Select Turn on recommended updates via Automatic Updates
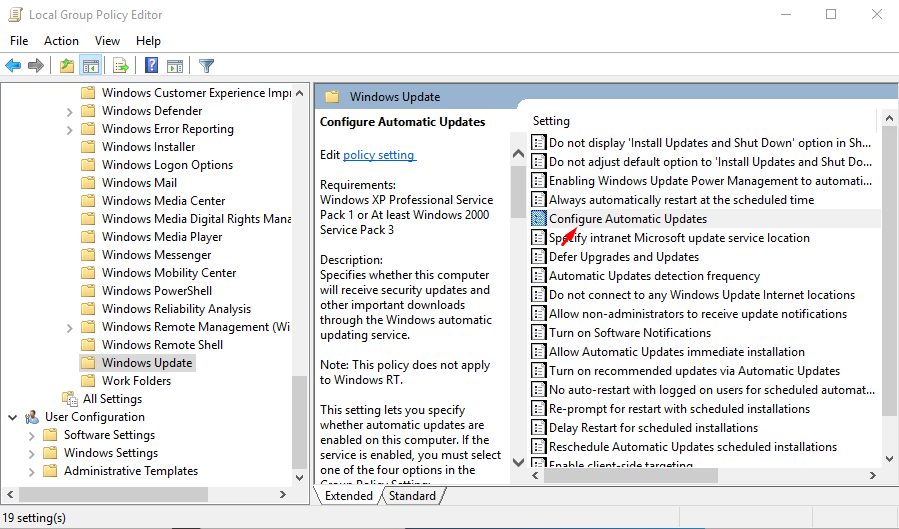899x529 pixels. [x=694, y=370]
